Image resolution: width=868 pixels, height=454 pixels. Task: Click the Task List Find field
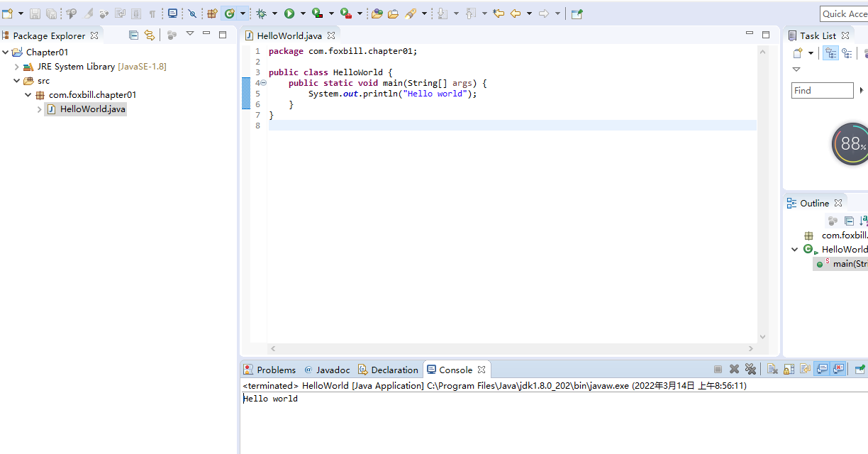pyautogui.click(x=823, y=91)
